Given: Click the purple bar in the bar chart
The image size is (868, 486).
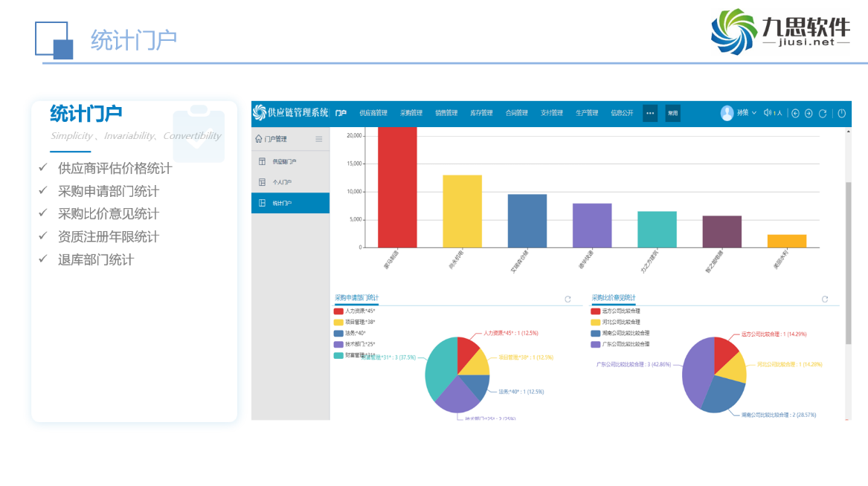Looking at the screenshot, I should [x=592, y=226].
